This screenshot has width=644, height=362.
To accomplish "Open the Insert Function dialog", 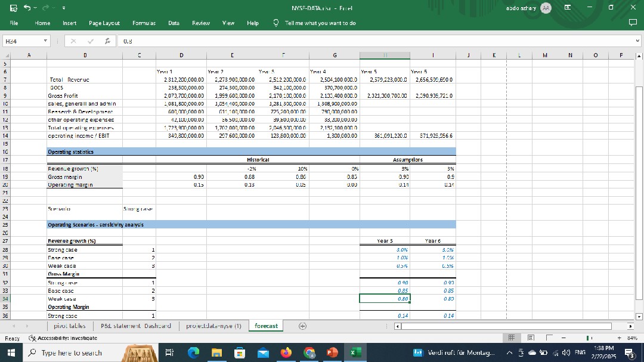I will point(106,42).
